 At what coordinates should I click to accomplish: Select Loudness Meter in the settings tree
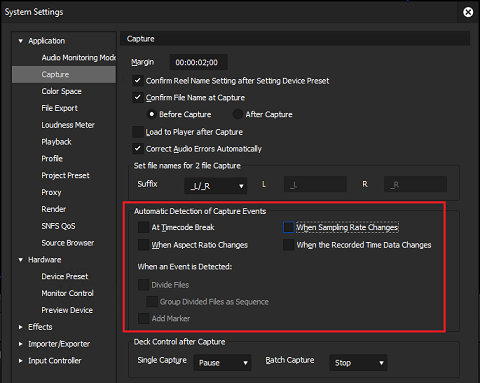click(x=68, y=125)
